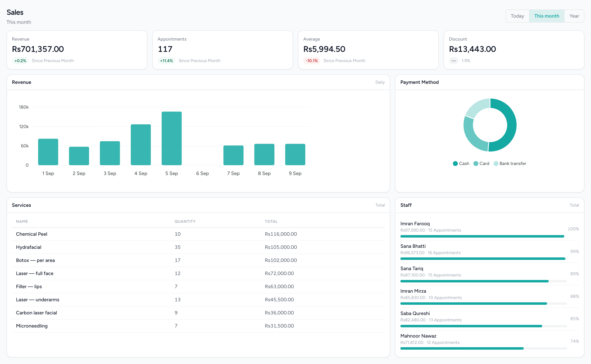Select the 1 Sep revenue bar

(x=48, y=152)
